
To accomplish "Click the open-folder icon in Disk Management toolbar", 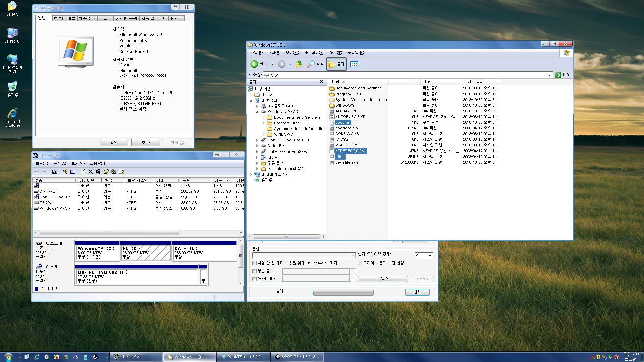I will [x=106, y=172].
